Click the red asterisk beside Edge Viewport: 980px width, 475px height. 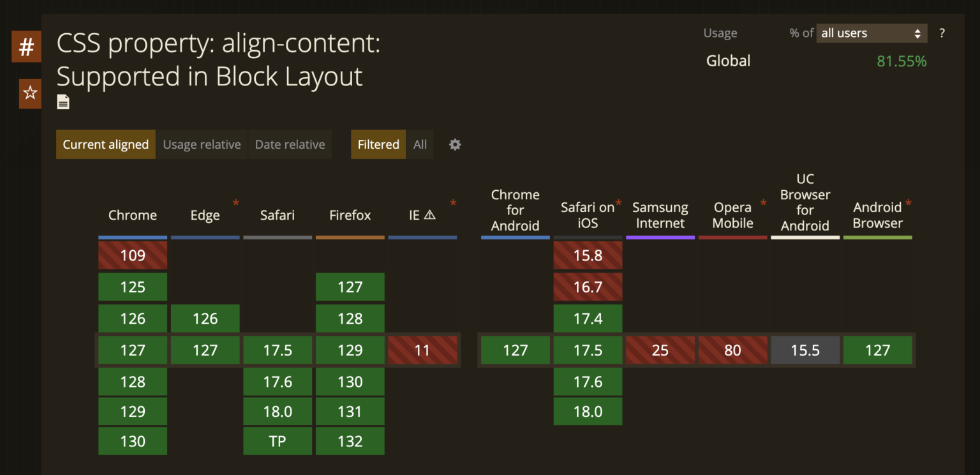click(236, 203)
